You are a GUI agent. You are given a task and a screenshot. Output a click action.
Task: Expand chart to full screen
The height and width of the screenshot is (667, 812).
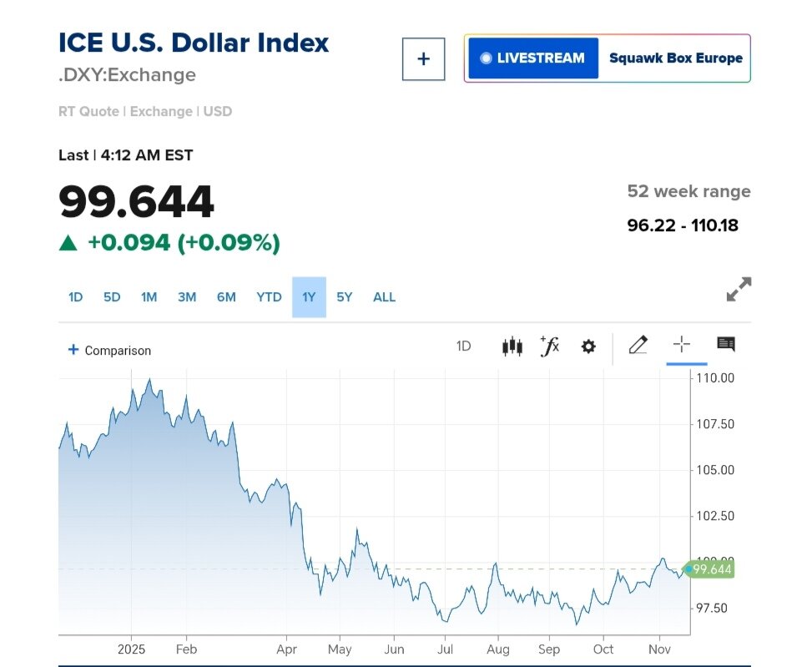click(x=739, y=290)
